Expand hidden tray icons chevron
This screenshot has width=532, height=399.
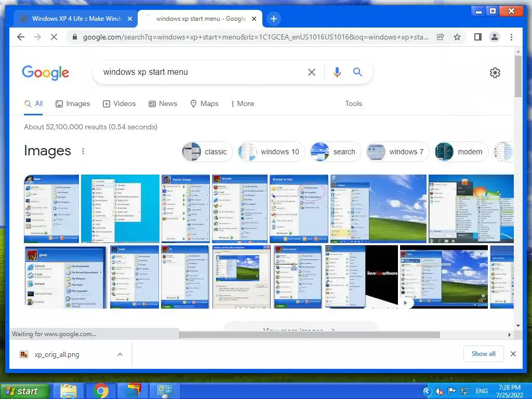pos(427,391)
